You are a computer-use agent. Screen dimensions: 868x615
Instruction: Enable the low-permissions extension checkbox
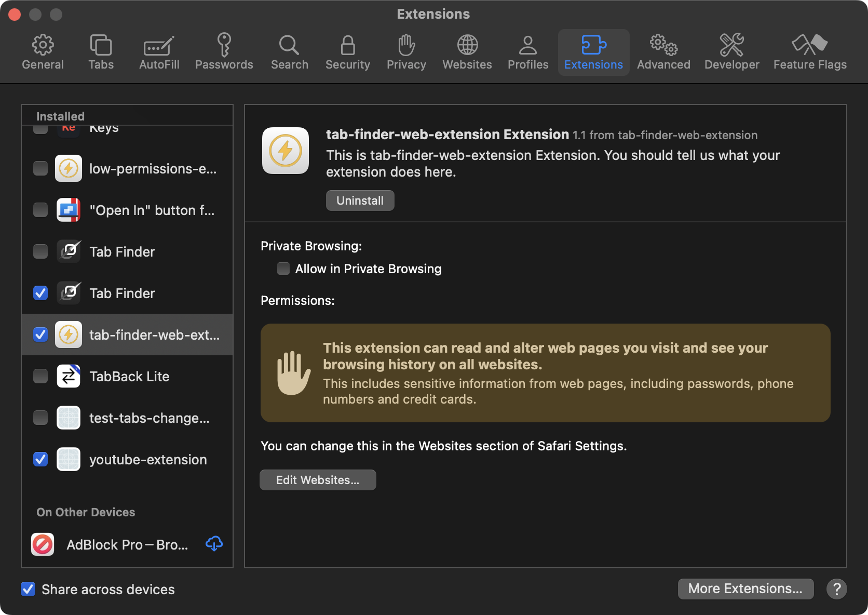pyautogui.click(x=40, y=168)
